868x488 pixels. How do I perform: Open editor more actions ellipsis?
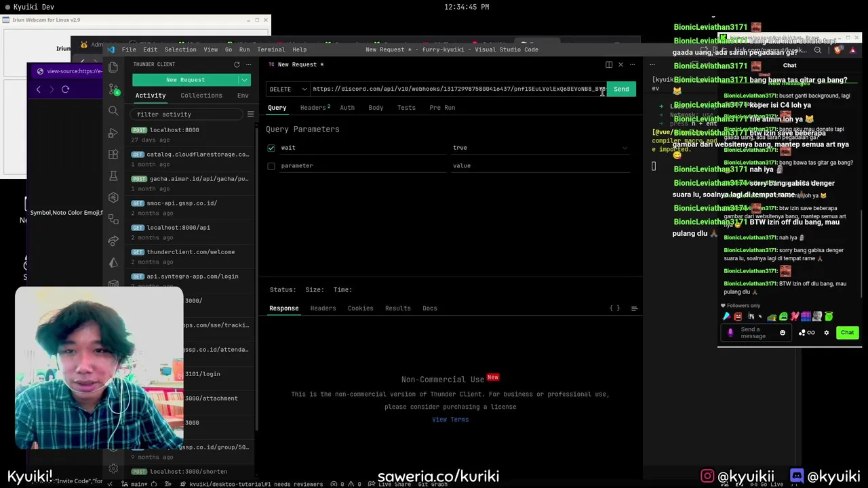[x=632, y=64]
